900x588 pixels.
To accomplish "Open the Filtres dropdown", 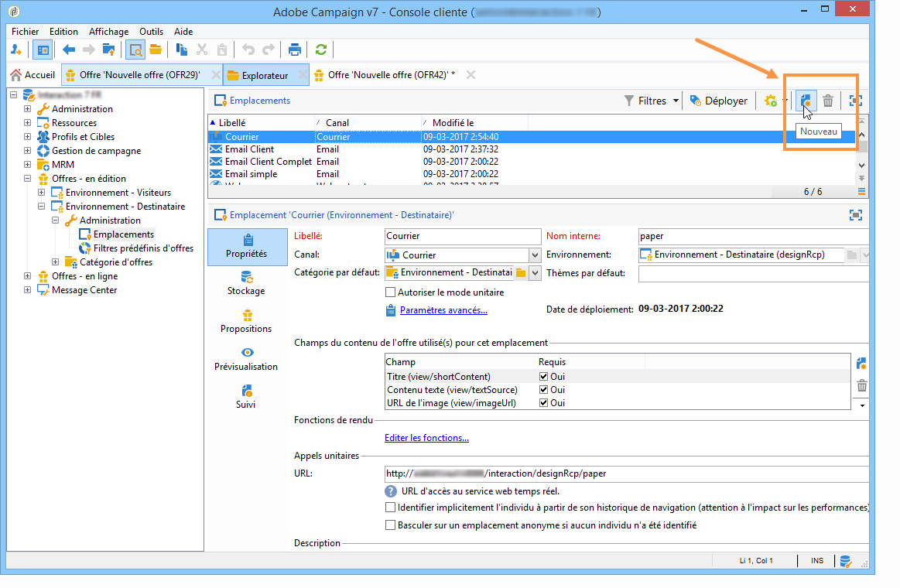I will tap(652, 101).
